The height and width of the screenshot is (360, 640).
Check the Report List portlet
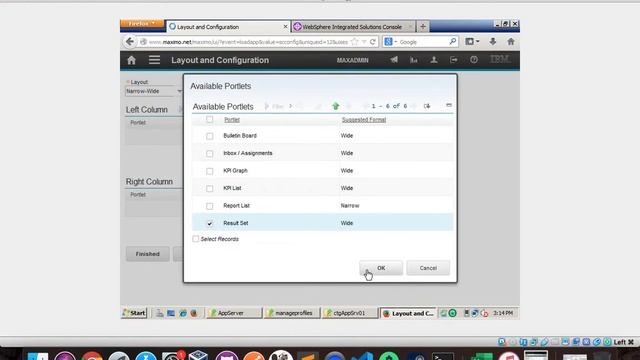pos(209,206)
